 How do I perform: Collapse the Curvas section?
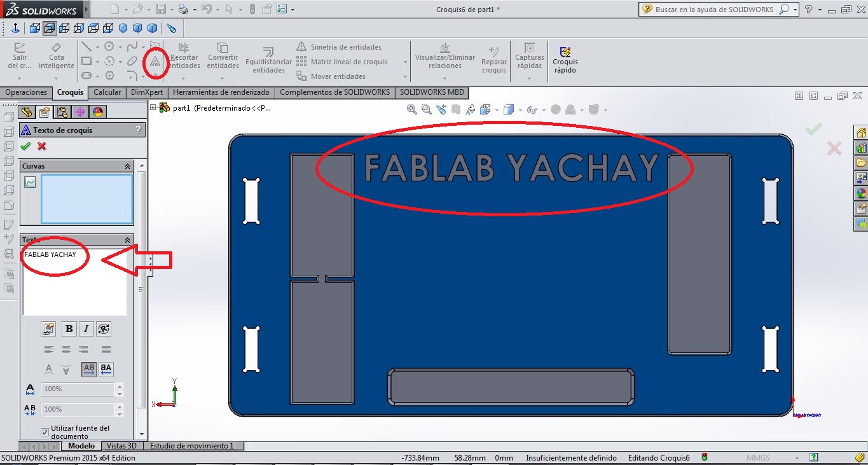(x=127, y=166)
